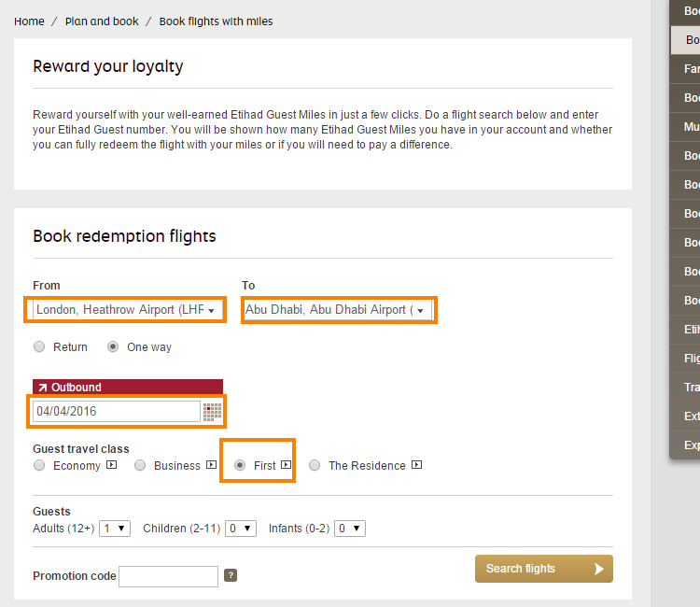Open the outbound date calendar picker icon
This screenshot has width=700, height=607.
tap(212, 411)
